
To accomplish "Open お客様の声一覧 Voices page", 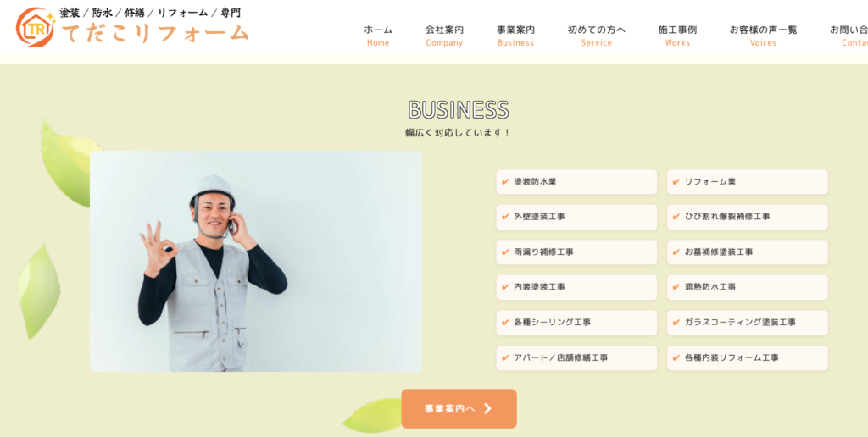I will [x=764, y=36].
